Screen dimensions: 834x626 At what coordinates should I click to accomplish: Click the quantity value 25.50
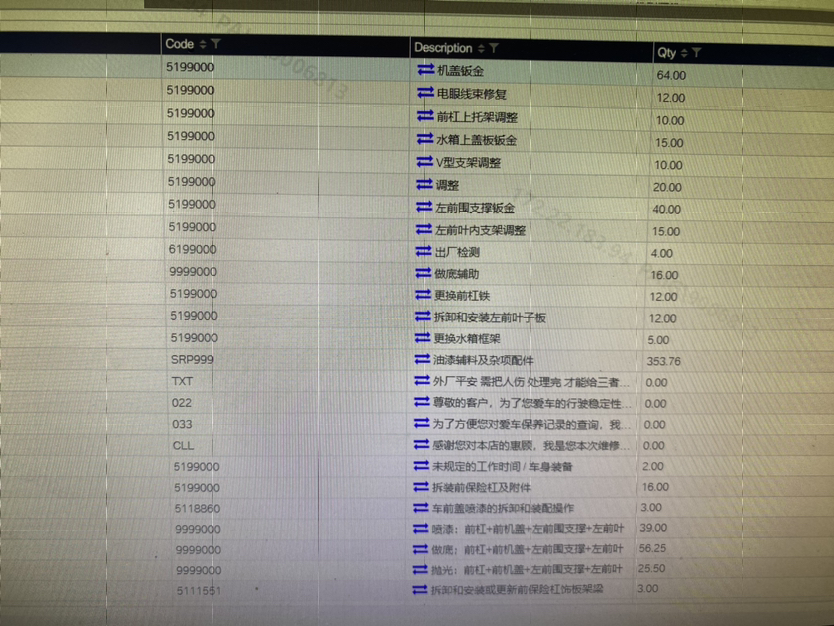[x=652, y=568]
